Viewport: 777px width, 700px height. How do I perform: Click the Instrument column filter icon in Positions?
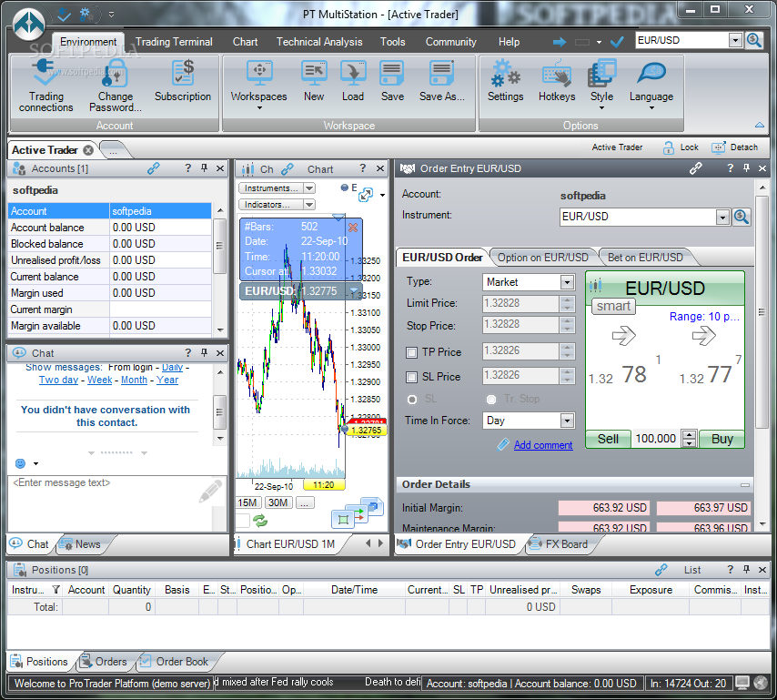pyautogui.click(x=55, y=590)
